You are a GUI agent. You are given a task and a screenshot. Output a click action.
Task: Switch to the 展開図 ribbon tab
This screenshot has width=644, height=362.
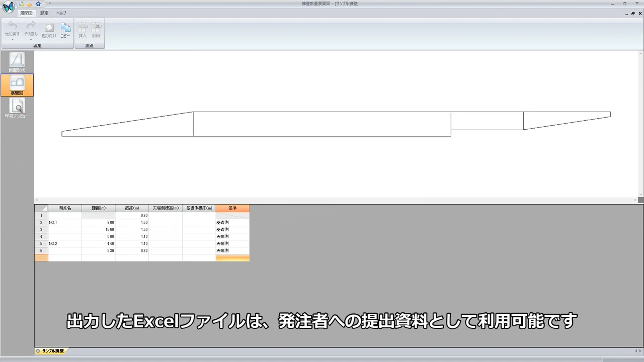click(26, 13)
